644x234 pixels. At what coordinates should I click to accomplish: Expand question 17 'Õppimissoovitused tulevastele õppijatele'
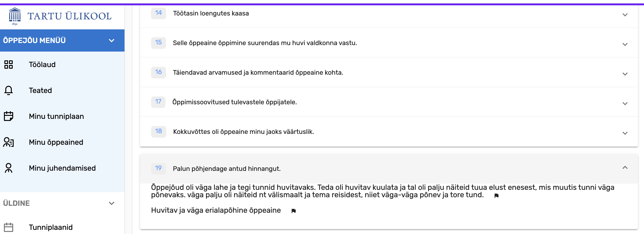[x=625, y=103]
